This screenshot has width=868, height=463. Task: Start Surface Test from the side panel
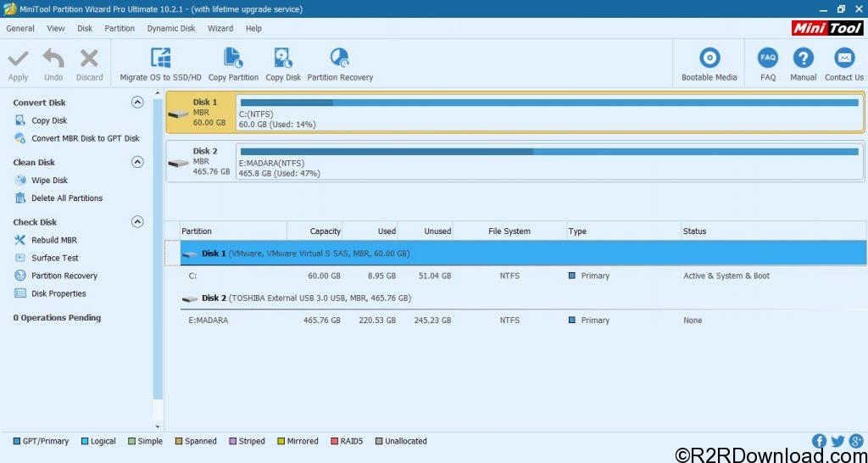pos(55,258)
